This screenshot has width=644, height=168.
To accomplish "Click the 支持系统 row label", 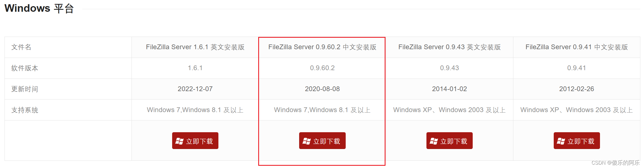I will click(x=25, y=110).
